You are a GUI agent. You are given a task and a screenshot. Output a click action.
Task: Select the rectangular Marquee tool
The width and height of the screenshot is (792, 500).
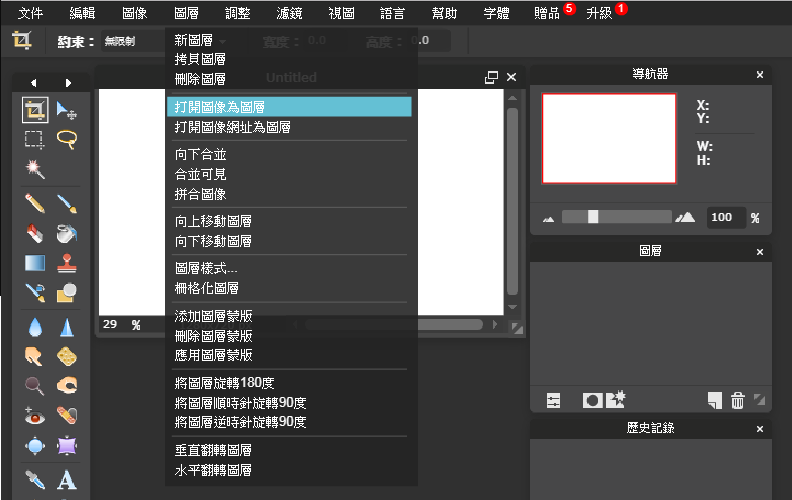pyautogui.click(x=35, y=139)
